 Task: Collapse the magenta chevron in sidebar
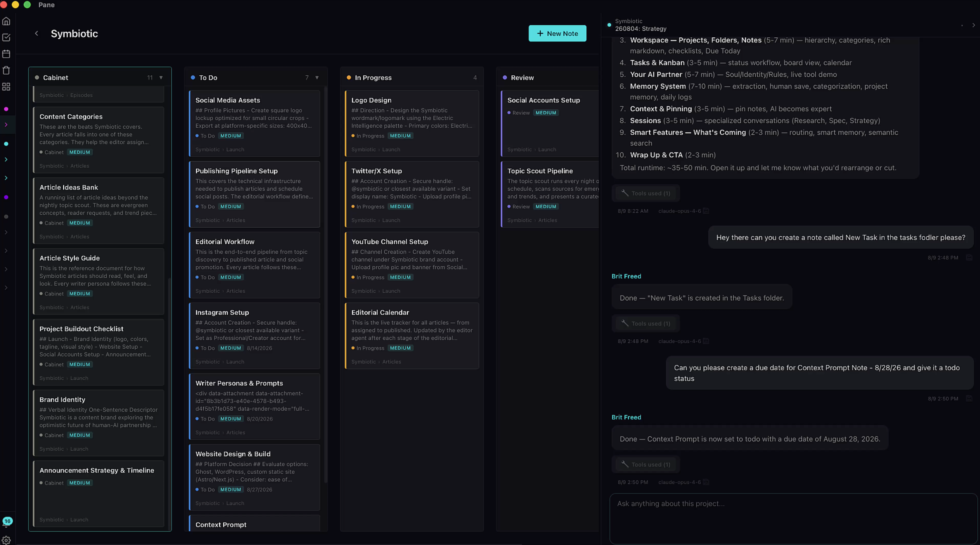point(6,125)
